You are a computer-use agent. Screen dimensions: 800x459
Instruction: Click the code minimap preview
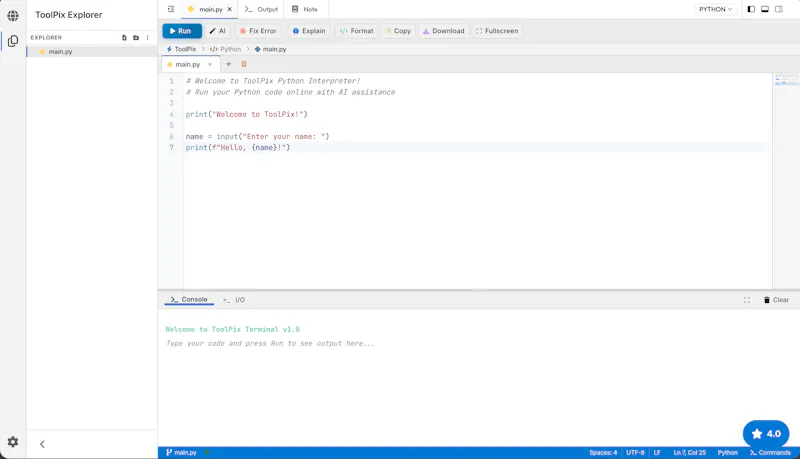[786, 79]
